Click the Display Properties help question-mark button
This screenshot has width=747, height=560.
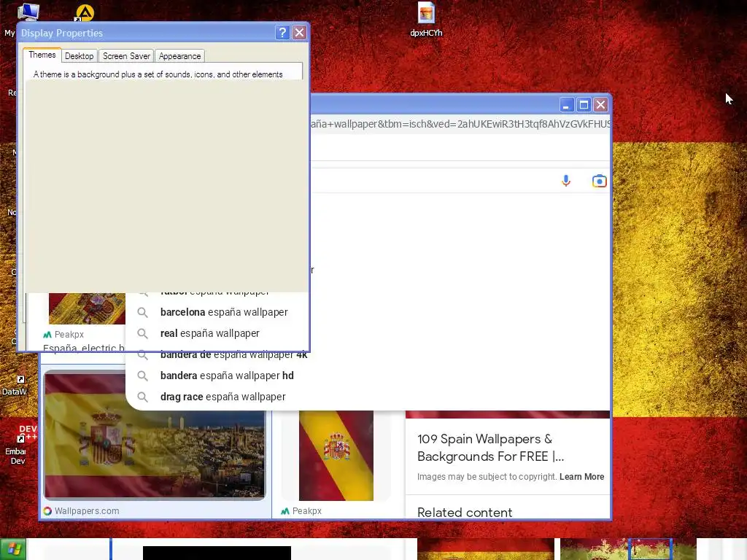point(282,32)
